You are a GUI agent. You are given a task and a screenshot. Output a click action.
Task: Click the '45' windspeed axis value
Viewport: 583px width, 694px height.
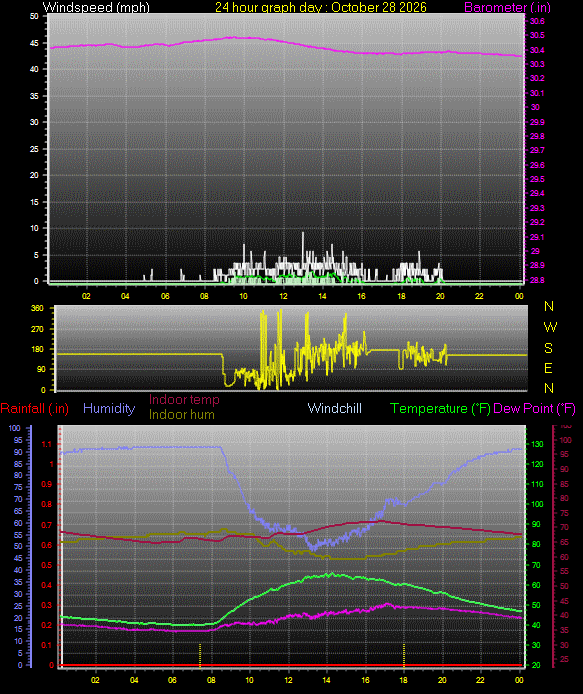(x=34, y=43)
